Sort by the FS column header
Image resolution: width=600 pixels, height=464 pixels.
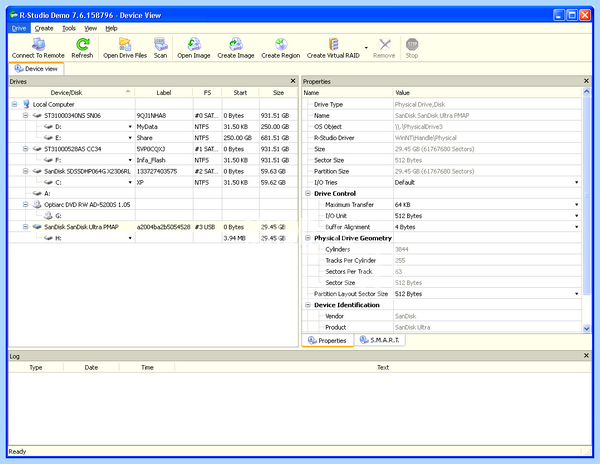[x=207, y=93]
